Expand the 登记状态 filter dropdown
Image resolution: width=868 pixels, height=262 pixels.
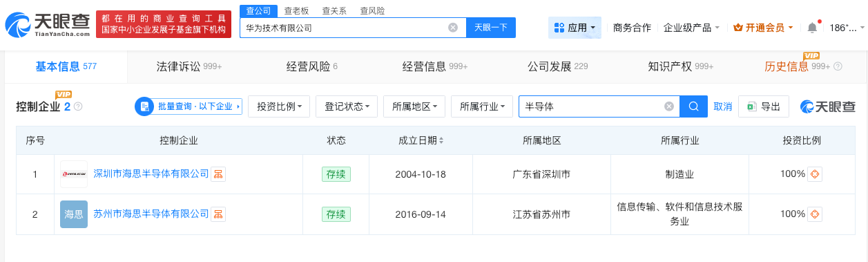click(347, 106)
